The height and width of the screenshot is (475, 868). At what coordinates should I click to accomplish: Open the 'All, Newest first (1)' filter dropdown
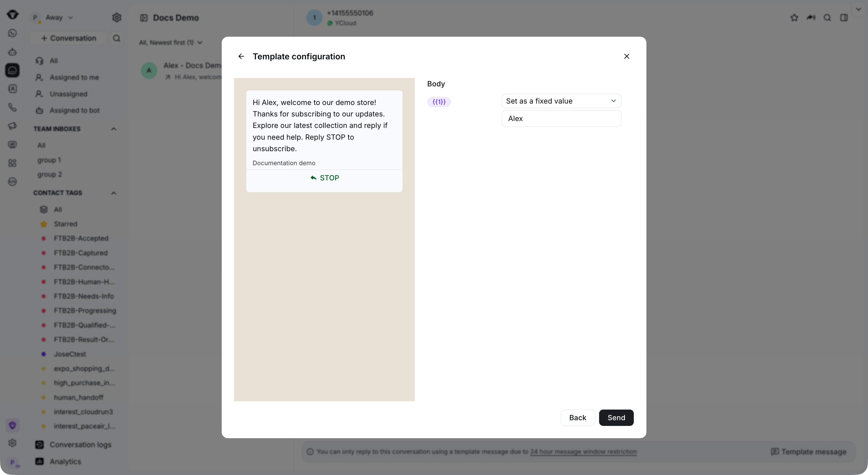point(170,42)
